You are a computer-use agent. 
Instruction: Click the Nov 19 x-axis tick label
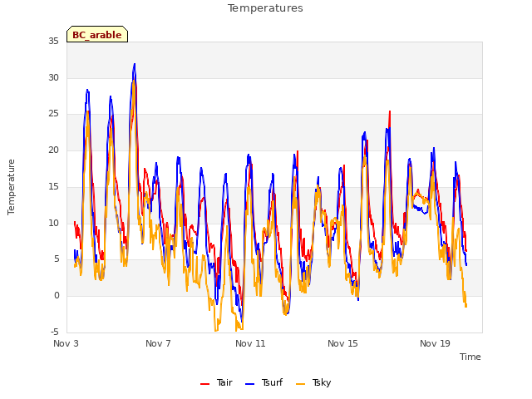[x=435, y=343]
